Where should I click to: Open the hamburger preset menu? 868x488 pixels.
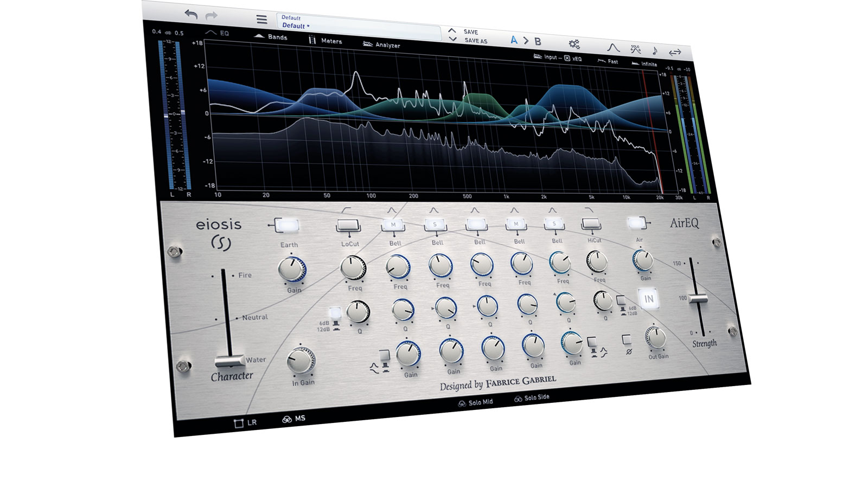click(x=261, y=20)
